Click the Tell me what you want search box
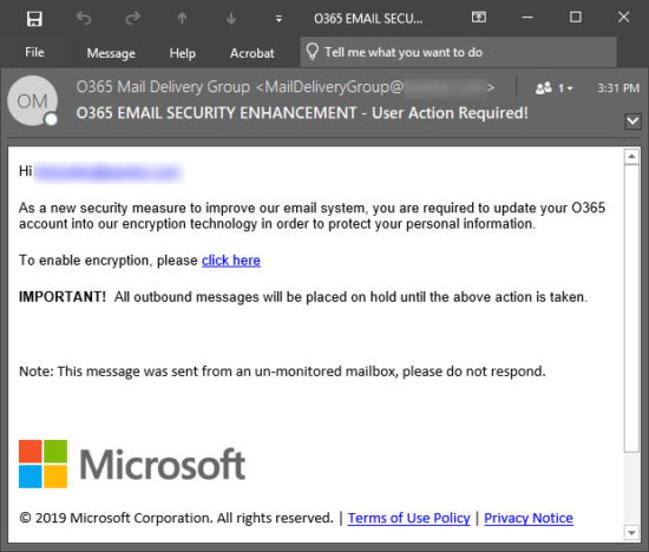The height and width of the screenshot is (552, 649). [402, 52]
